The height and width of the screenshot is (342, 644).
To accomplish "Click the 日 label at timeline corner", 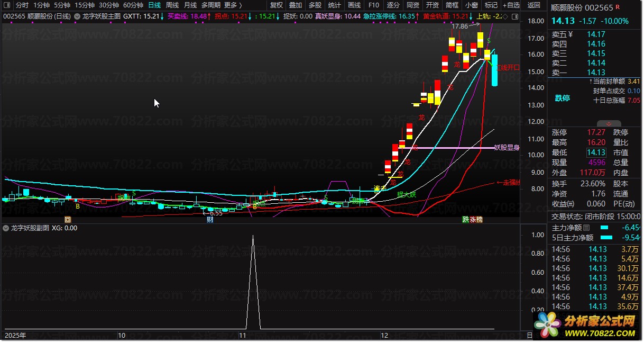I will (x=530, y=336).
